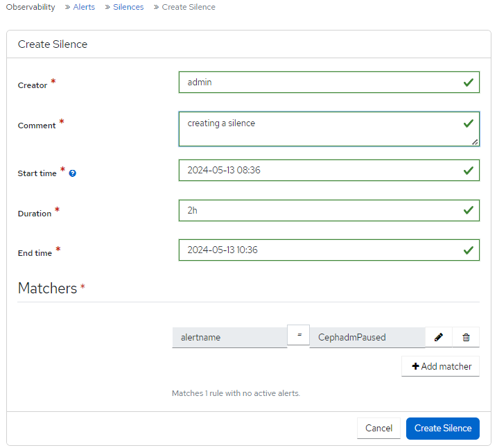
Task: Go to Alerts breadcrumb link
Action: (x=84, y=7)
